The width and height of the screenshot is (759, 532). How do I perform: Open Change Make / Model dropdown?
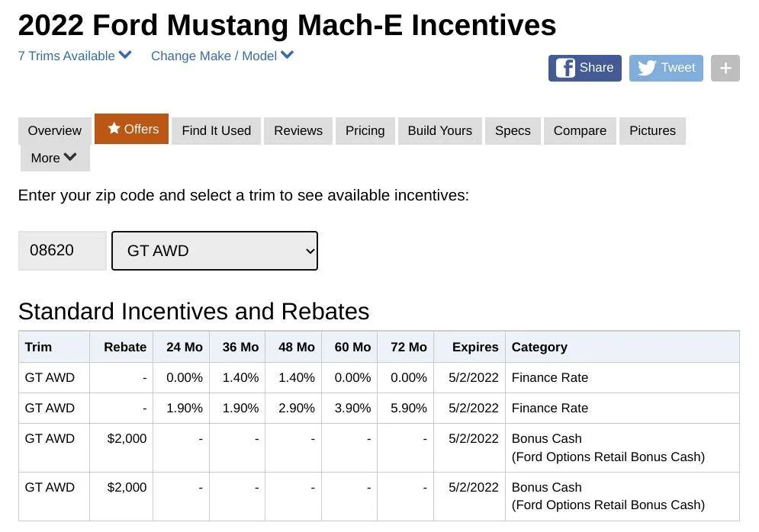(x=222, y=56)
